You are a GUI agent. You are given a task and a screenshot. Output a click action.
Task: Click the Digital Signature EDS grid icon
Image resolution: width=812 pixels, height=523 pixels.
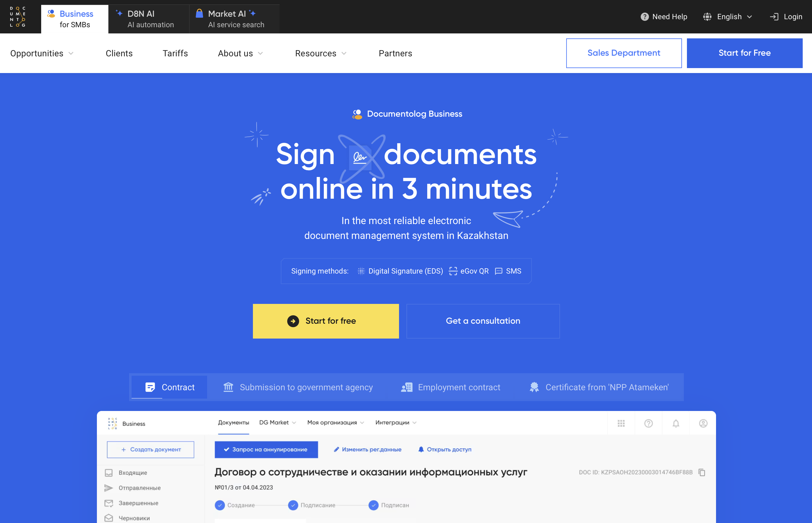[361, 271]
